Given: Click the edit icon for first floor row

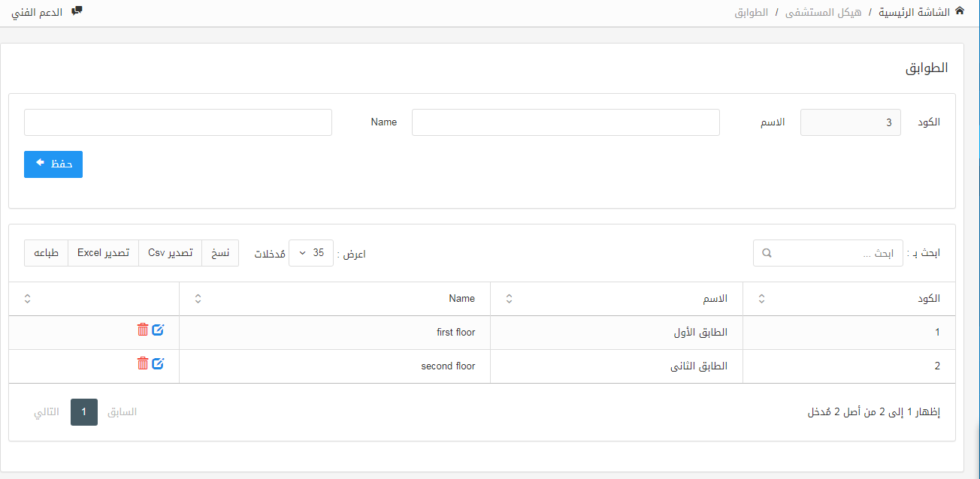Looking at the screenshot, I should point(158,330).
